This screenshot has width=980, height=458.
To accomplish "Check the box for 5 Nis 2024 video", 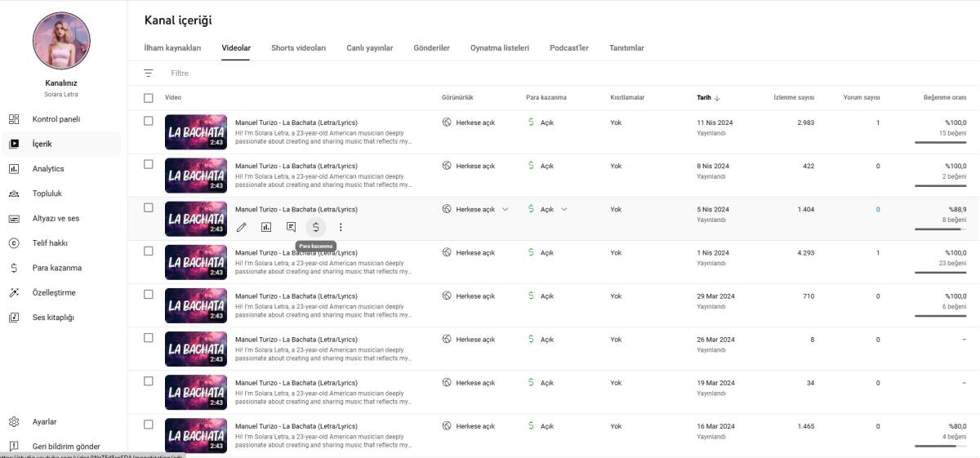I will click(148, 207).
